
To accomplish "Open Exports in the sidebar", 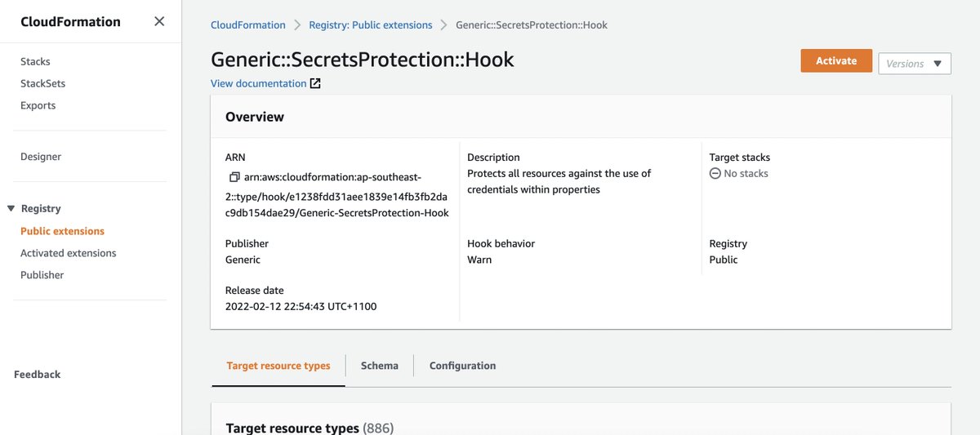I will tap(38, 105).
